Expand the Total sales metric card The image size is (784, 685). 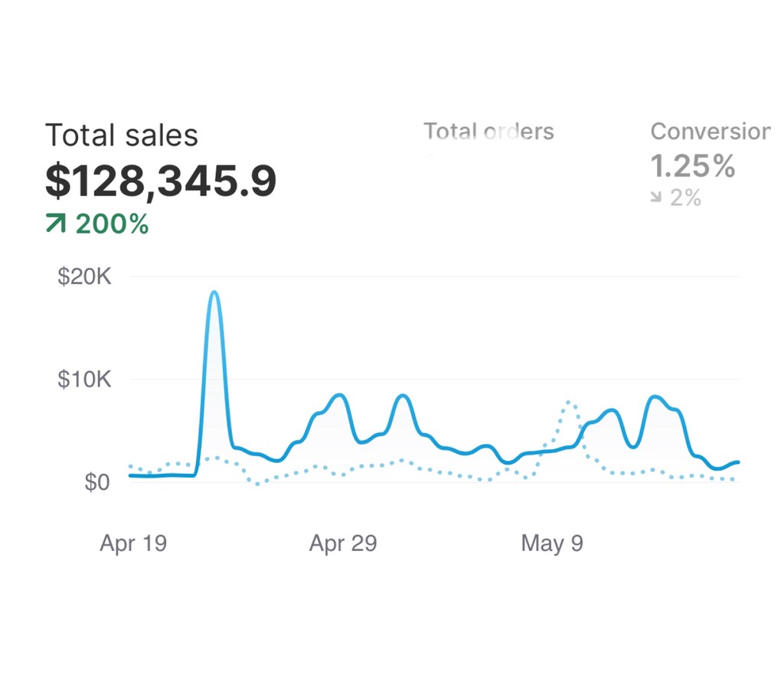tap(122, 135)
